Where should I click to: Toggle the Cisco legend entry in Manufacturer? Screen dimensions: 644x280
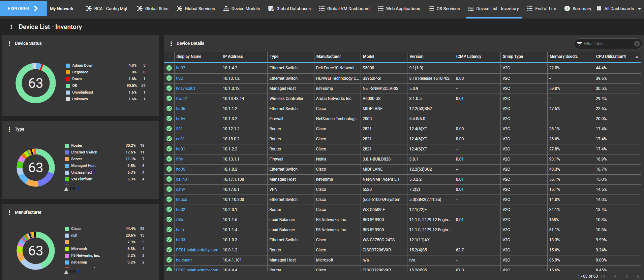[x=76, y=229]
